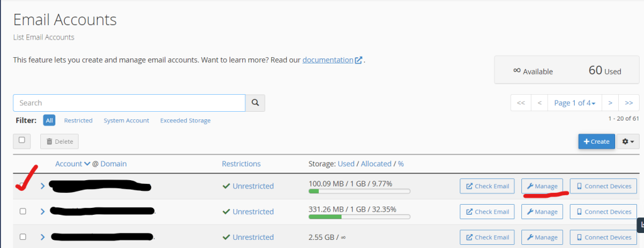Viewport: 644px width, 248px height.
Task: Click Manage in the 100.09 MB row
Action: [x=541, y=186]
